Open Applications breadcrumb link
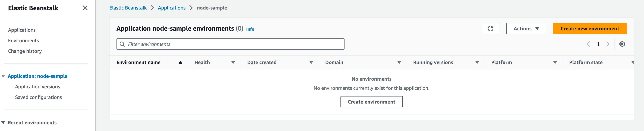 (x=172, y=8)
